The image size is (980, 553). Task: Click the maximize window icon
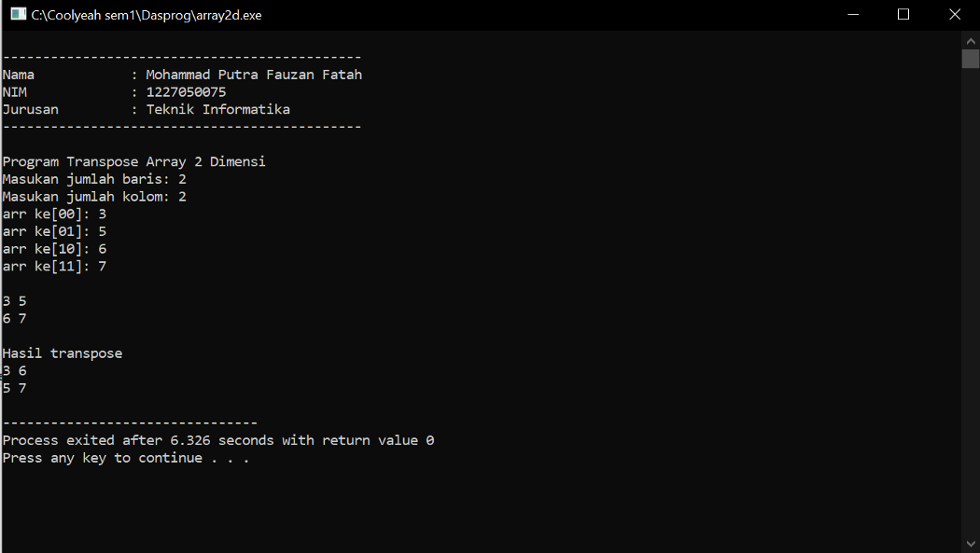click(x=903, y=14)
